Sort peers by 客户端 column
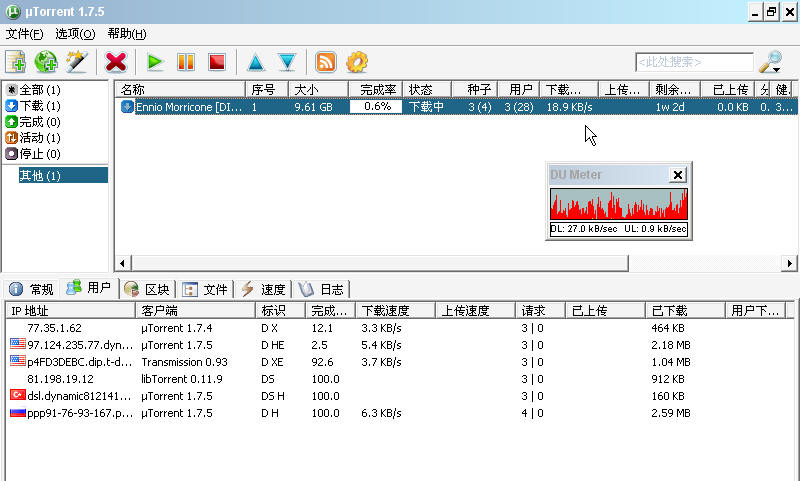 pyautogui.click(x=195, y=311)
